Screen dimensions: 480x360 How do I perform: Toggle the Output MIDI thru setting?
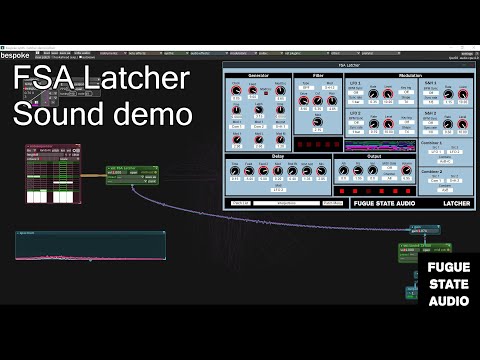tap(389, 168)
